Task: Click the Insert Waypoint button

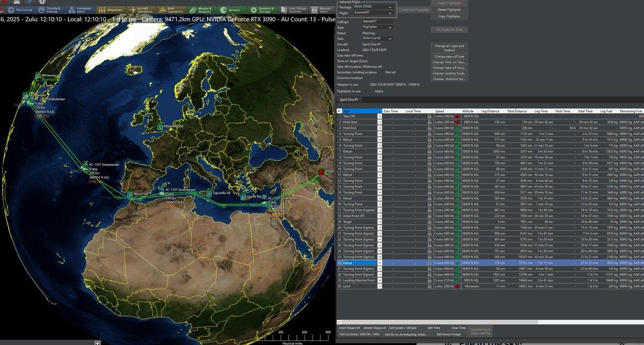Action: (349, 328)
